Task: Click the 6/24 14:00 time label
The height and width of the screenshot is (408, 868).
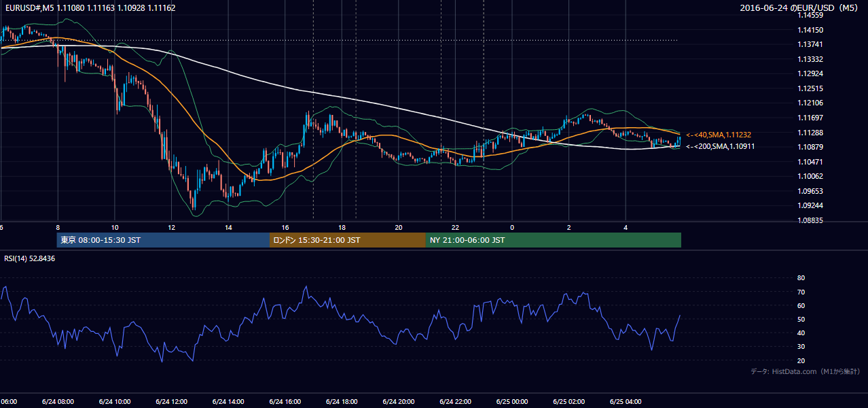Action: tap(228, 401)
